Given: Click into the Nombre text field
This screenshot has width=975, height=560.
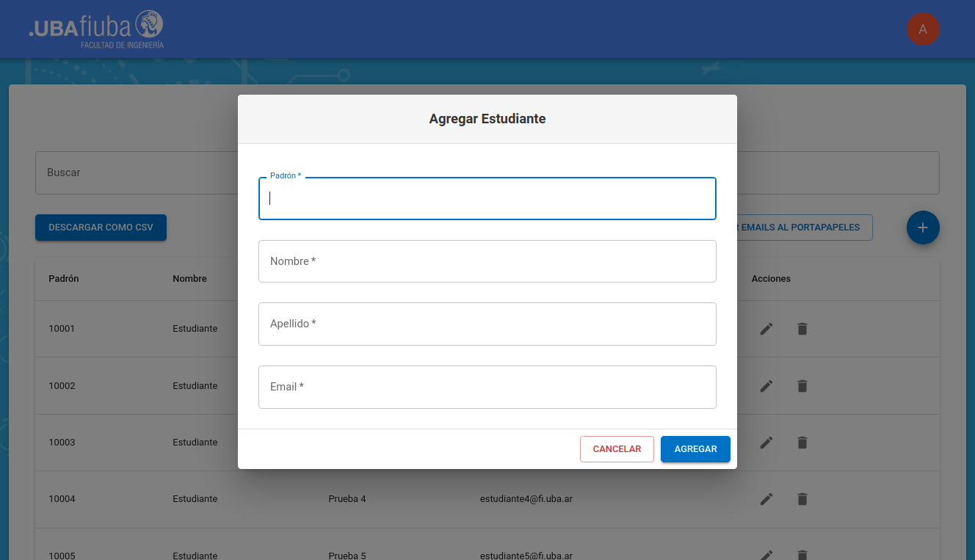Looking at the screenshot, I should 487,261.
